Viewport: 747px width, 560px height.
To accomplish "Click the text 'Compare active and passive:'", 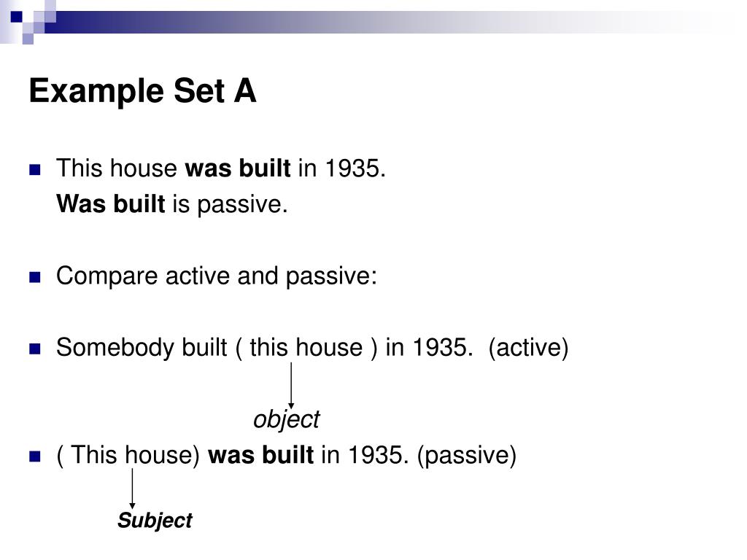I will (x=217, y=276).
